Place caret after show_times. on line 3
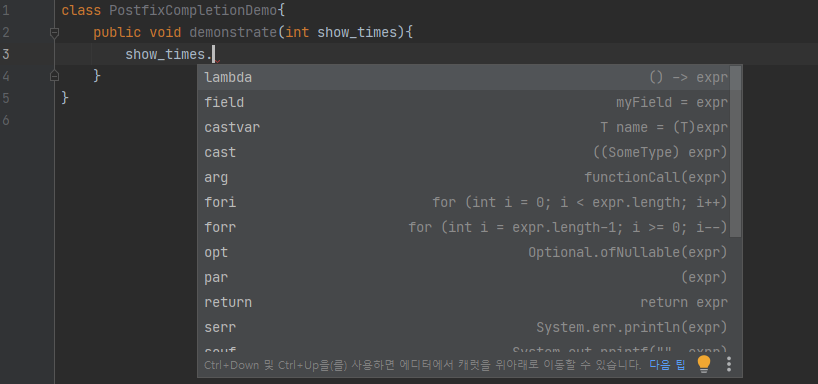This screenshot has height=384, width=818. 214,54
